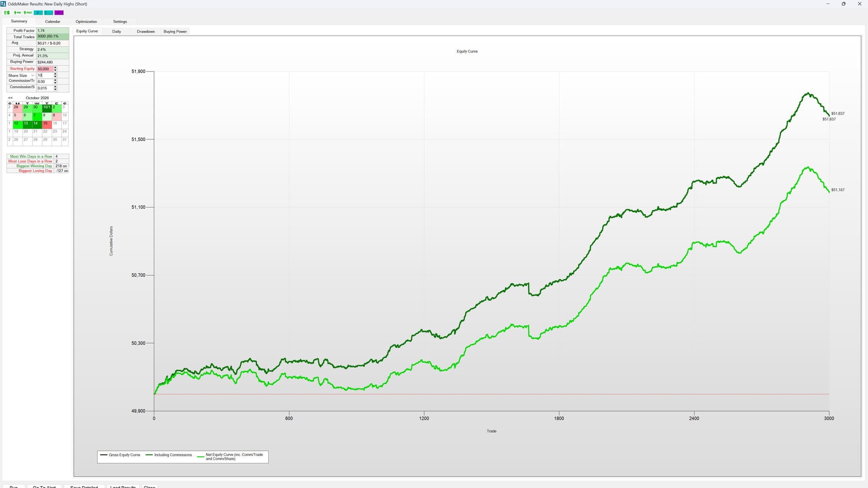
Task: Click the second teal toolbar box
Action: pos(49,13)
